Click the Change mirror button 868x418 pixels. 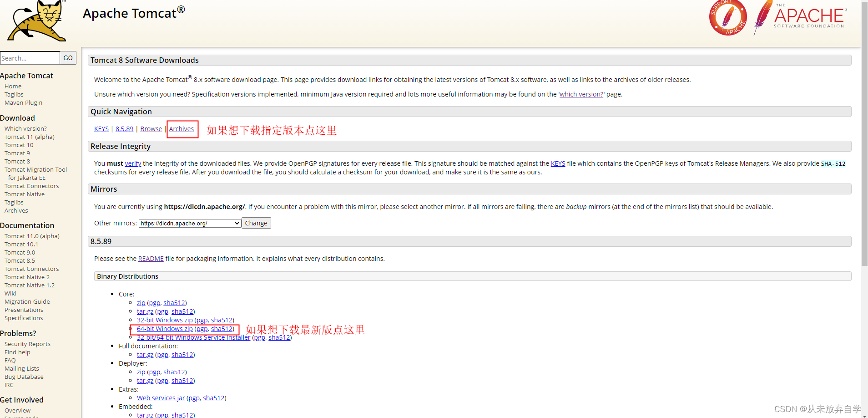[x=256, y=223]
